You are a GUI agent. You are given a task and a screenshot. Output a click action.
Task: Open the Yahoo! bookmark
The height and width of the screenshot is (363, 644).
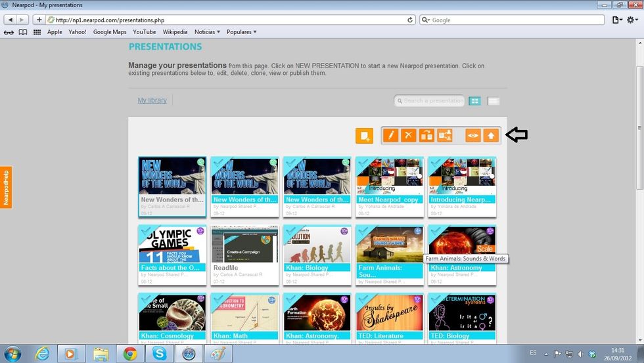pyautogui.click(x=78, y=32)
